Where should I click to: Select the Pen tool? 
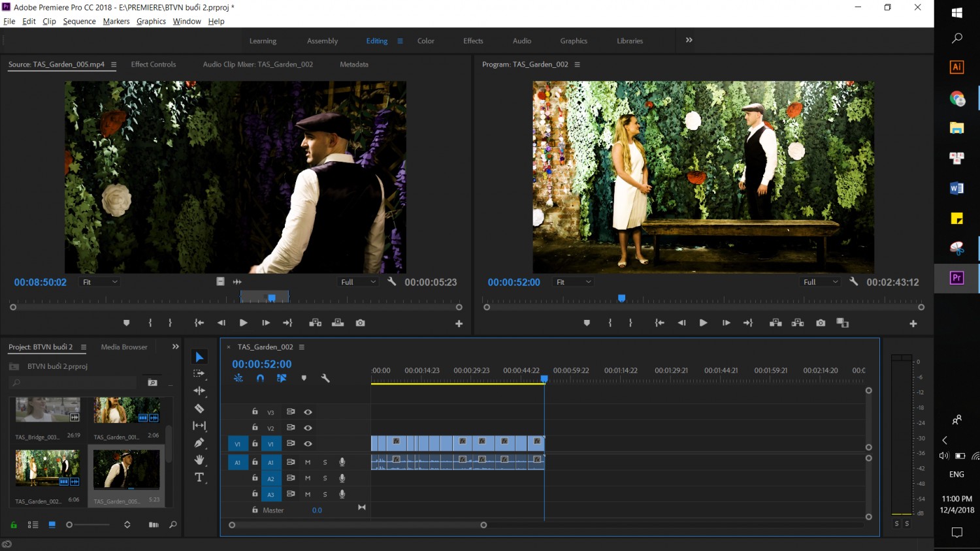tap(199, 443)
